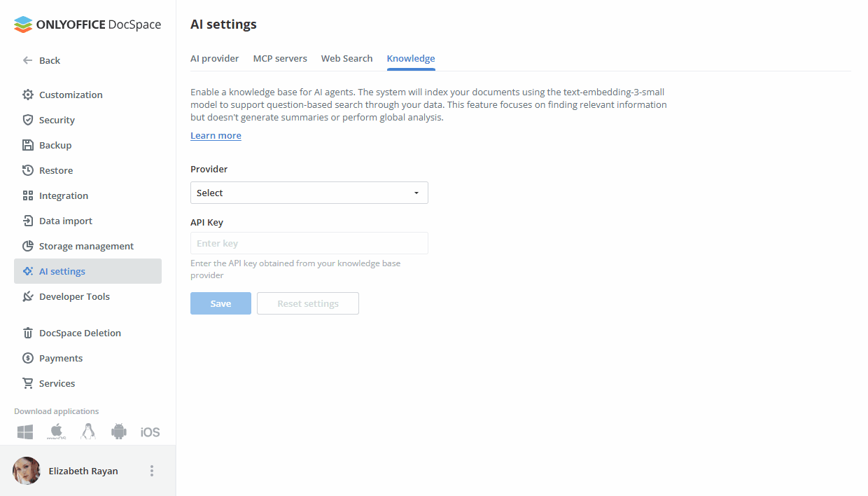Download the Windows application
Image resolution: width=868 pixels, height=496 pixels.
pos(24,432)
